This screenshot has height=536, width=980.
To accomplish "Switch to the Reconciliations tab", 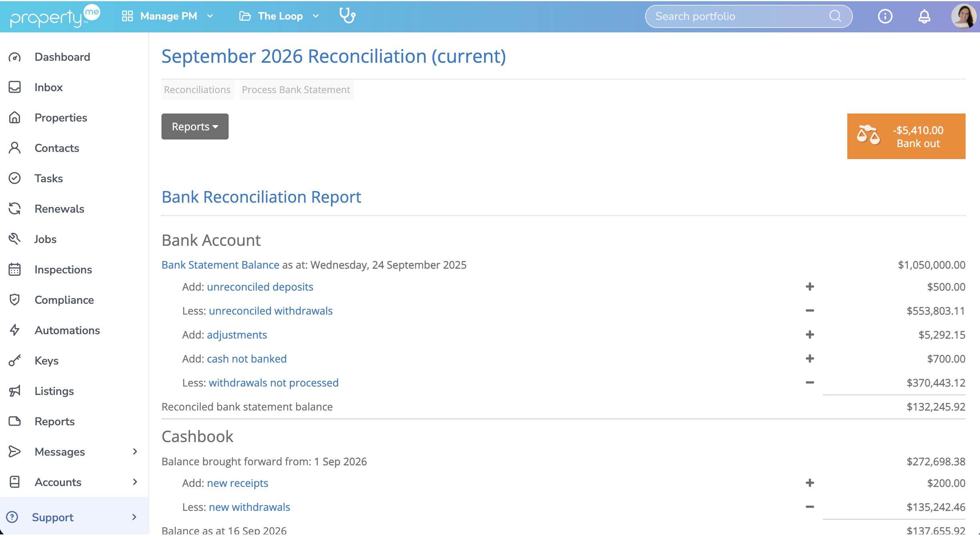I will 197,90.
